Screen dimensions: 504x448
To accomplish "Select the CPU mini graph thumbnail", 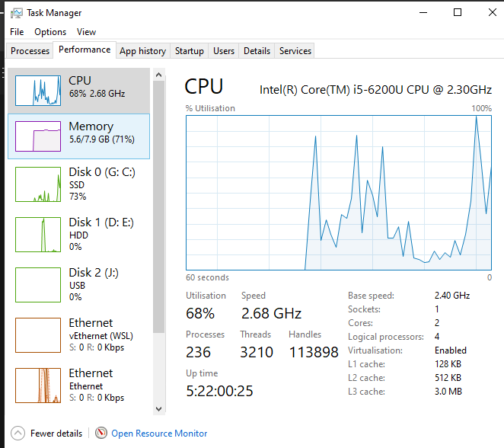I will [38, 91].
